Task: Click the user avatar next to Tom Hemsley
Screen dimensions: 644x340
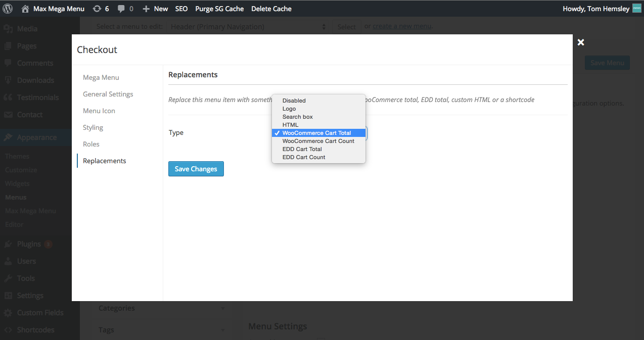Action: tap(636, 9)
